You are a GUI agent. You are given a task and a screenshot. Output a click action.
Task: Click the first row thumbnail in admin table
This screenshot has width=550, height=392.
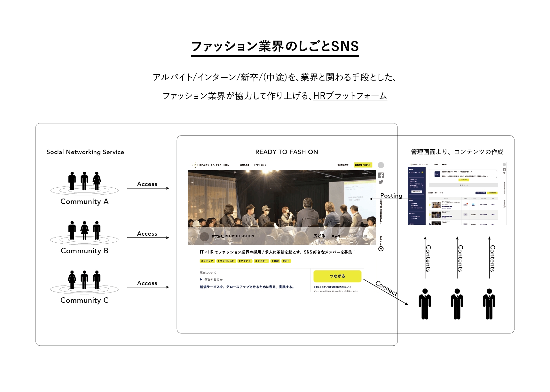coord(436,205)
